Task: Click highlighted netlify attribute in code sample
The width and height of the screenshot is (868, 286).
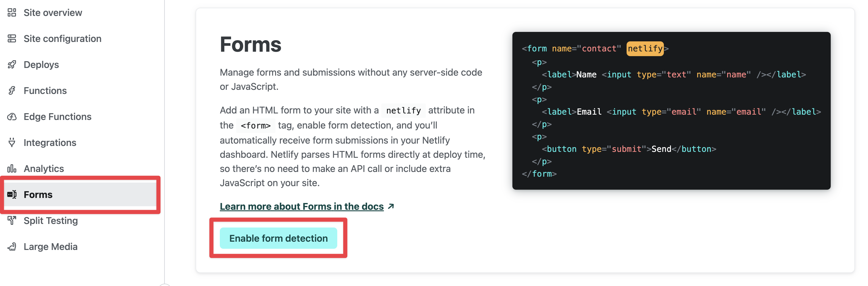Action: coord(645,48)
